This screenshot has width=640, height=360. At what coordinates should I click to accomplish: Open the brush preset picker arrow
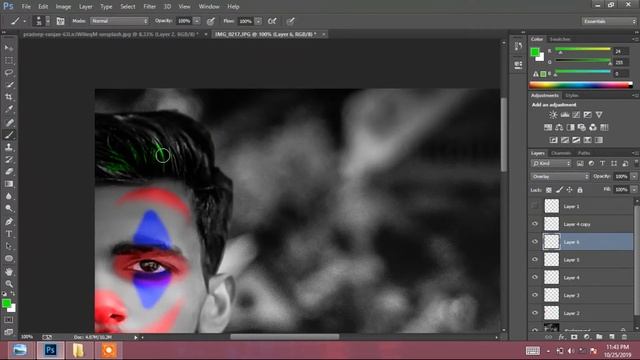tap(48, 21)
